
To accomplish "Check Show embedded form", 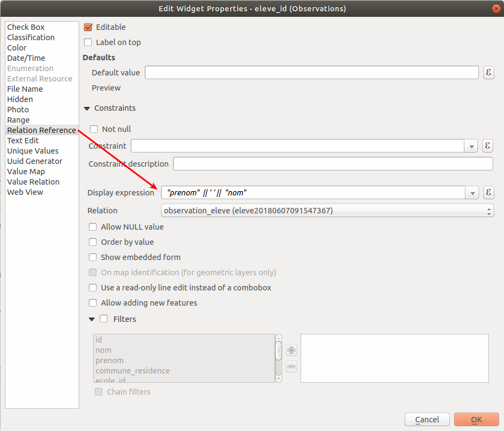I will pos(93,257).
